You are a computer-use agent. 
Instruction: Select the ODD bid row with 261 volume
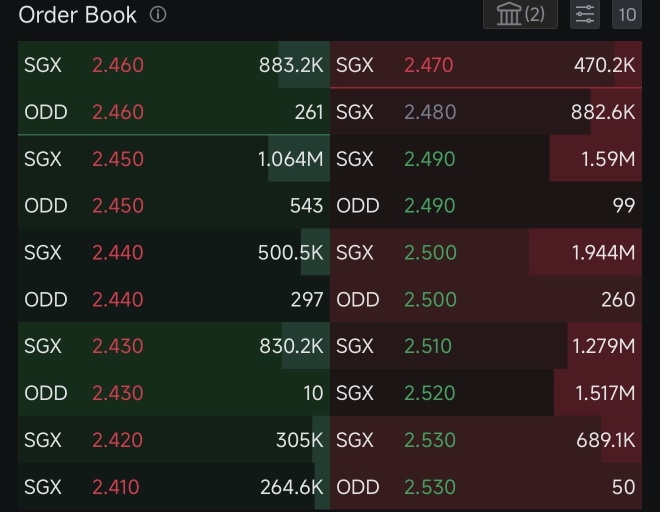tap(174, 112)
